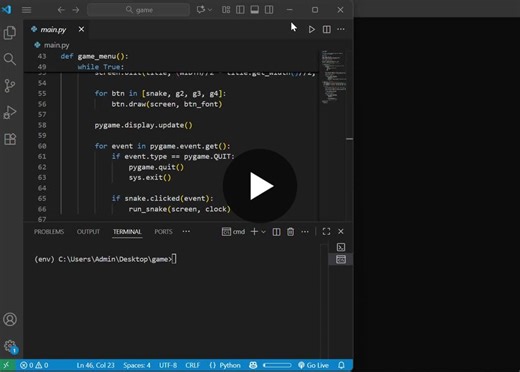The width and height of the screenshot is (520, 372).
Task: Open terminal More Actions ellipsis
Action: (305, 232)
